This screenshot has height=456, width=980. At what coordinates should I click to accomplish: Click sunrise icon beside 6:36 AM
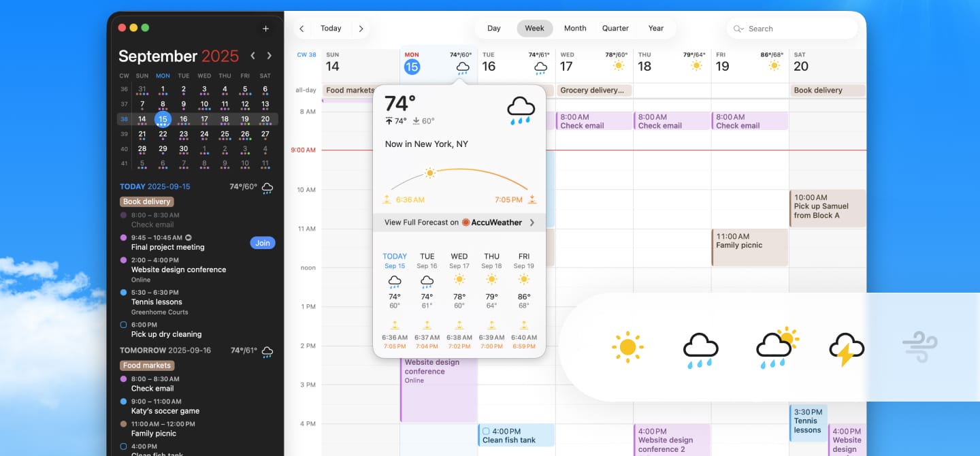pyautogui.click(x=387, y=199)
